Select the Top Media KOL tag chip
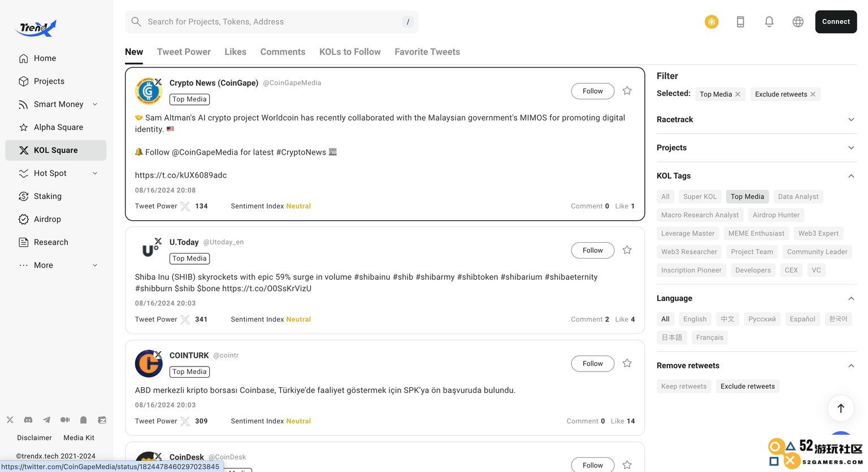The width and height of the screenshot is (868, 472). [747, 196]
